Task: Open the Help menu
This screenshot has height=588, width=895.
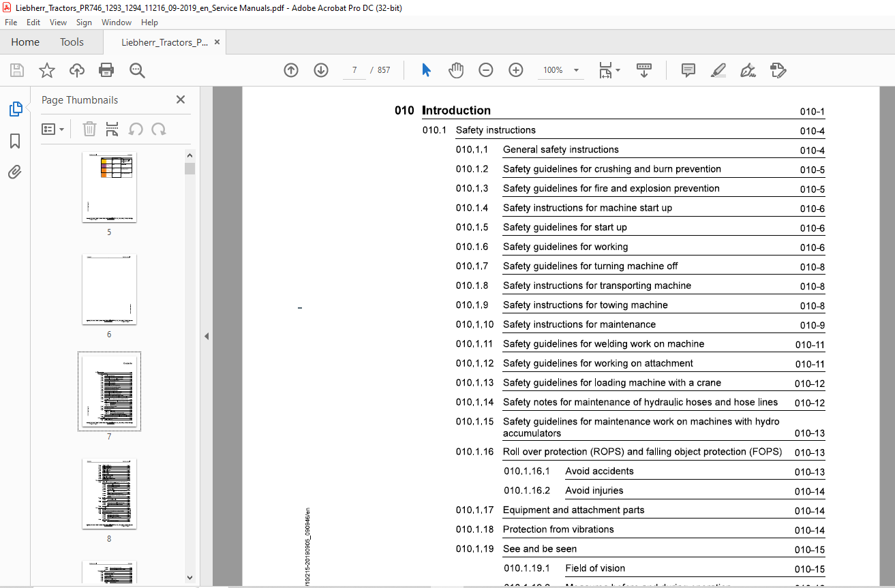Action: 149,22
